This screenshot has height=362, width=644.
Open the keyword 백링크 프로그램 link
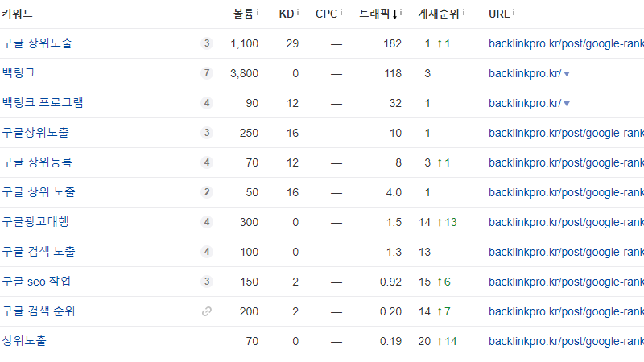coord(42,103)
